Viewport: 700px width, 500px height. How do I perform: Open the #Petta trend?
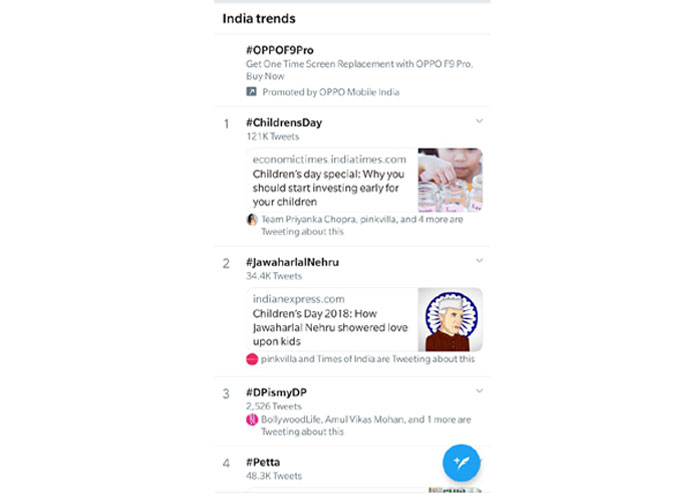click(x=263, y=462)
